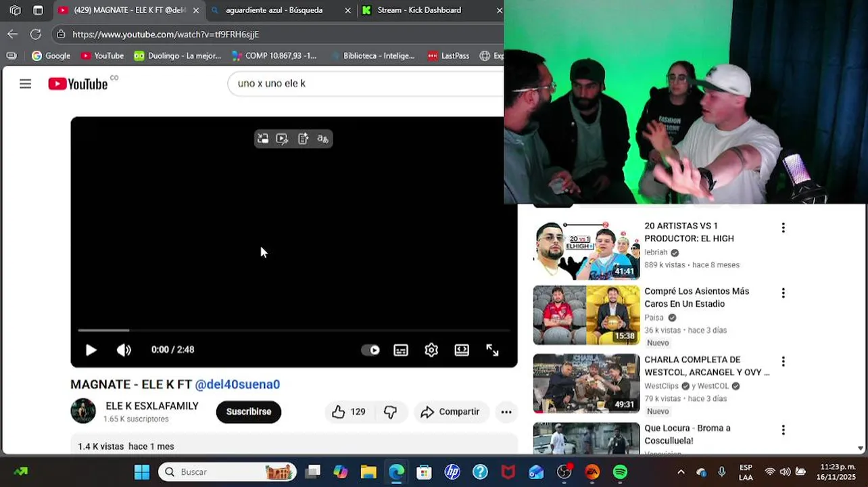Open Compartir share dialog
Viewport: 868px width, 487px height.
tap(450, 412)
